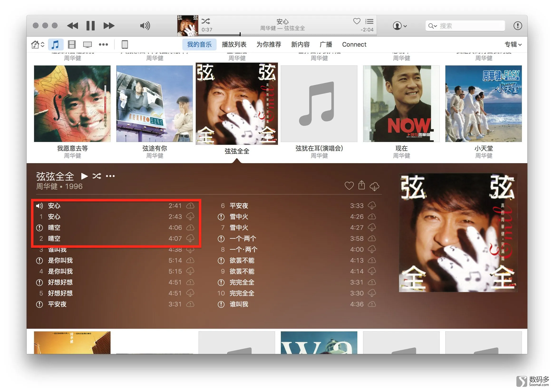Click the alert icon beside 晴空 4:06

pos(39,228)
